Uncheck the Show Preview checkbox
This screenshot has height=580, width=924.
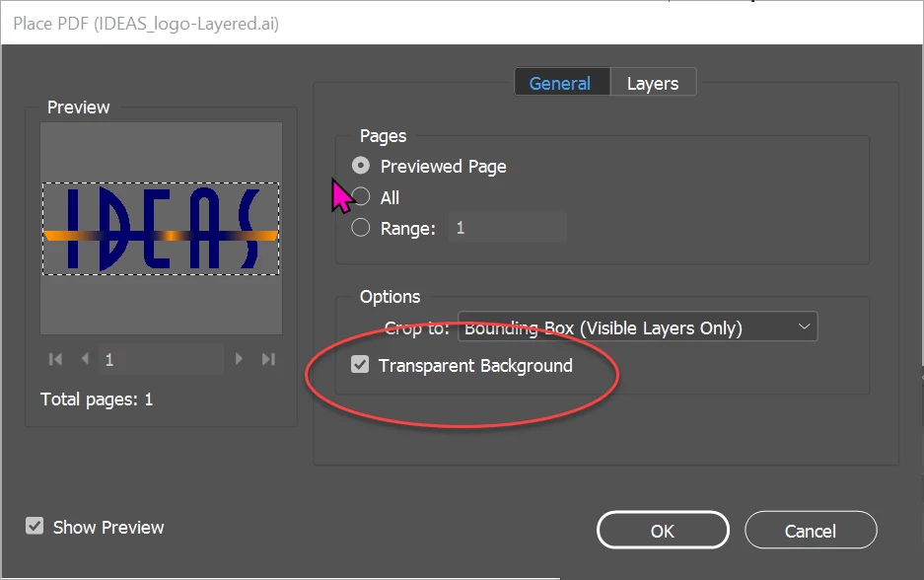click(35, 526)
